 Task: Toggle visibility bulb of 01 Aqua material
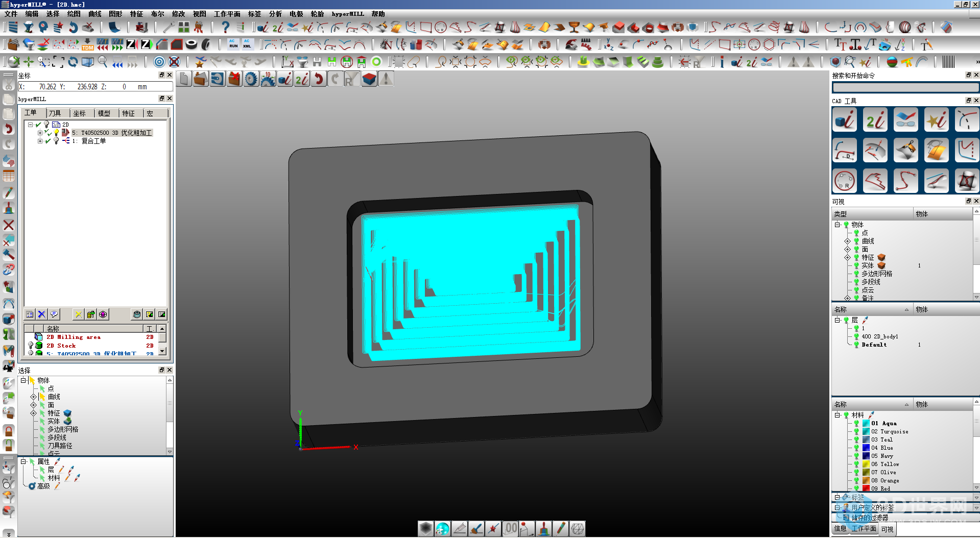[x=857, y=423]
